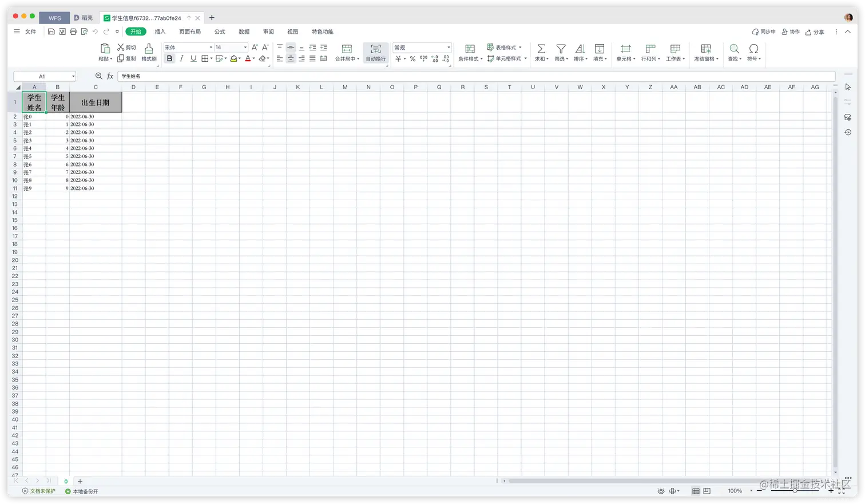Click the Cut (剪切) button

pos(126,47)
